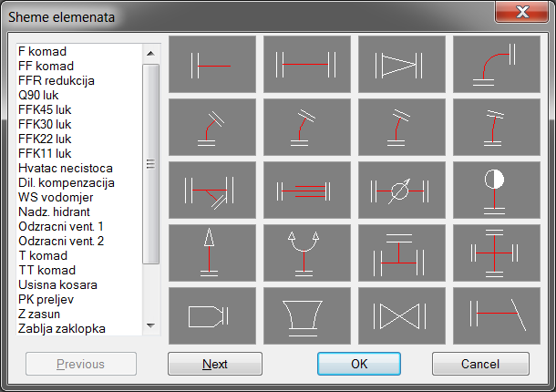
Task: Cancel the Sheme elemenata dialog
Action: coord(480,364)
